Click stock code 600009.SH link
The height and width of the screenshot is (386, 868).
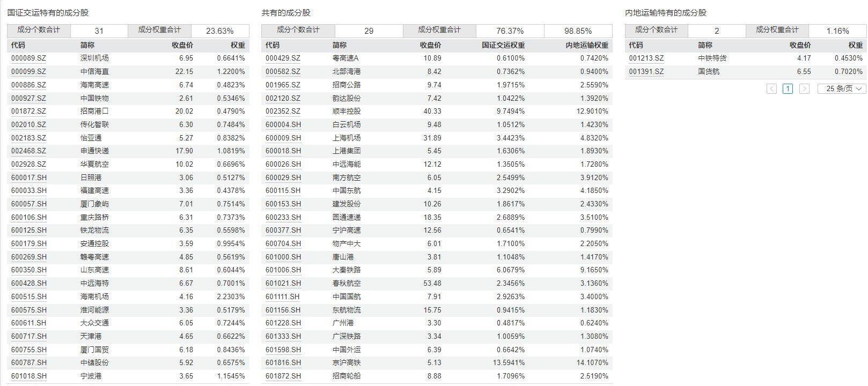(x=283, y=138)
